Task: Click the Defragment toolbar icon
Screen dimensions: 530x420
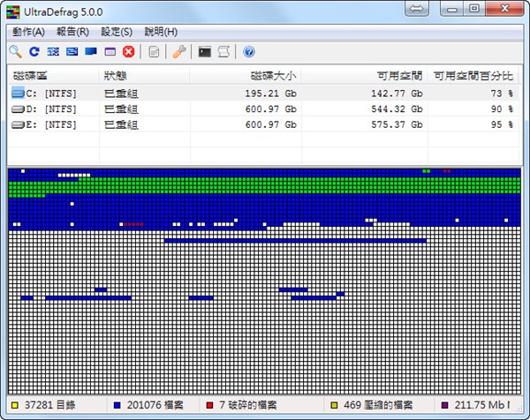Action: click(53, 52)
